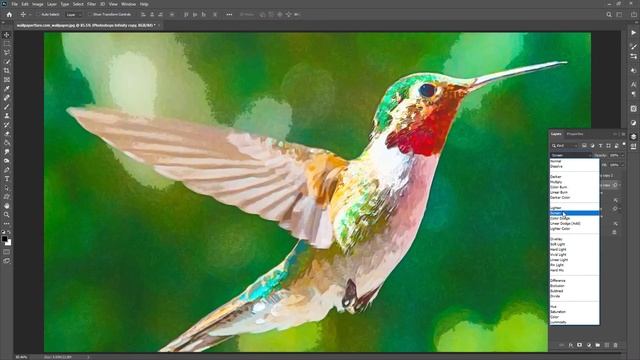Screen dimensions: 640x360
Task: Choose Luminosity blend mode
Action: pos(574,322)
